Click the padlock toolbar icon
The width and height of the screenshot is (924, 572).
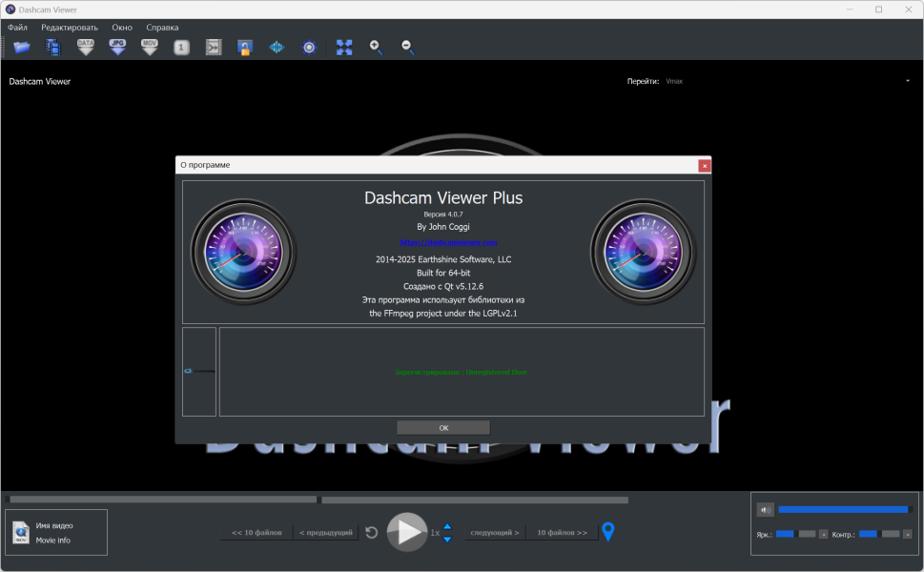[x=245, y=47]
